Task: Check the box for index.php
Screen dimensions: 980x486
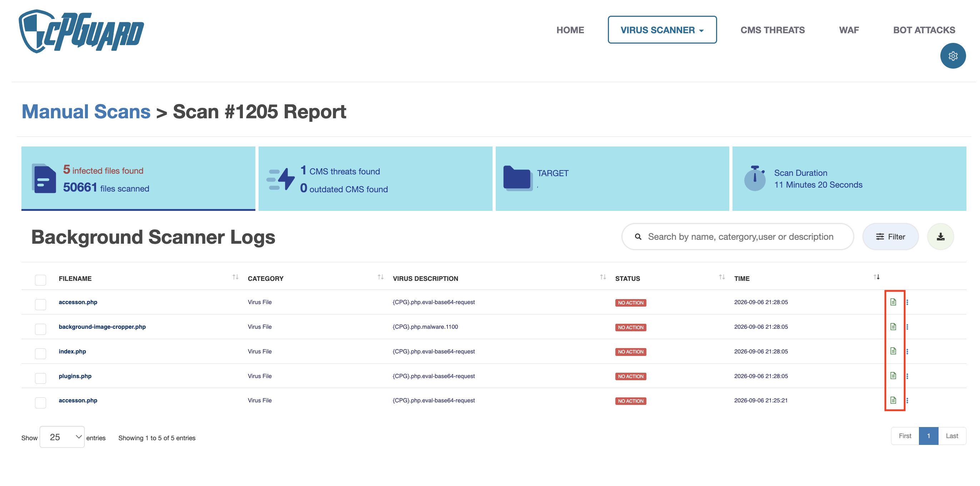Action: click(x=40, y=353)
